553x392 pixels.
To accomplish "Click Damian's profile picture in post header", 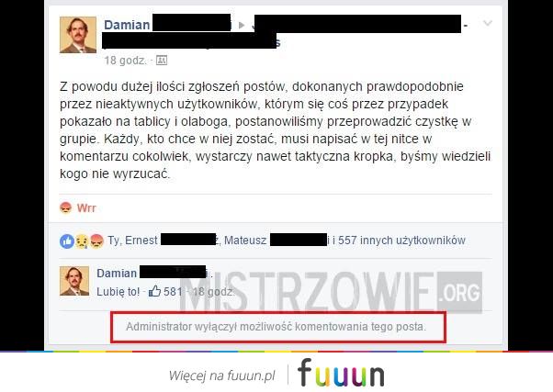I will click(x=78, y=35).
